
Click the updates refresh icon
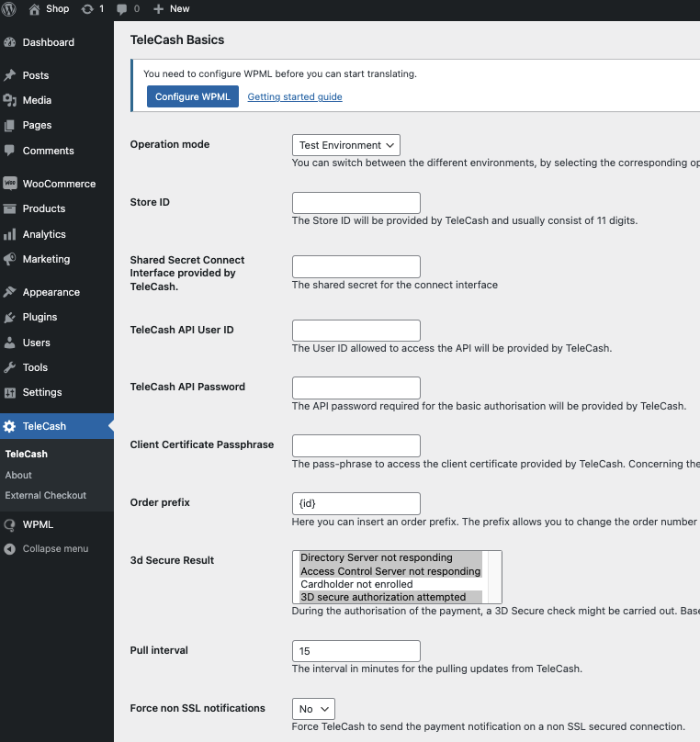[87, 8]
